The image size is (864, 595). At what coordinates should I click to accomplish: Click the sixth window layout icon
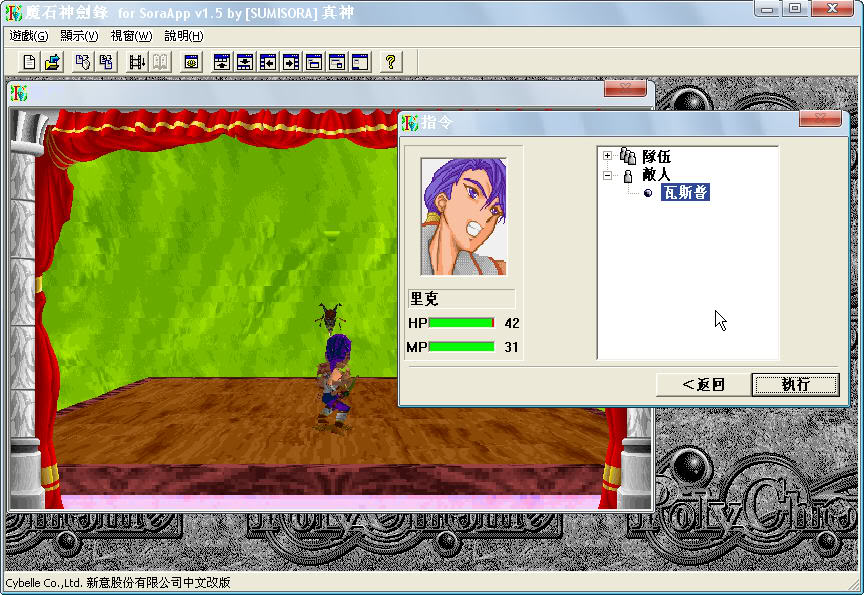[337, 62]
